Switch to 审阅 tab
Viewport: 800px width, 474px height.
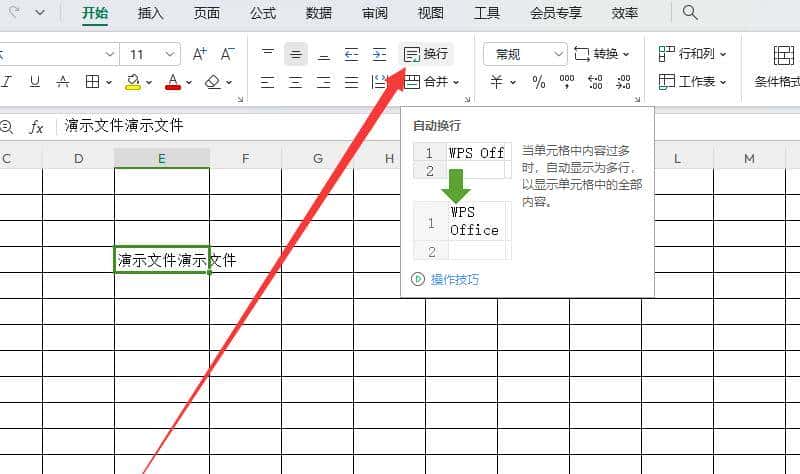click(374, 13)
